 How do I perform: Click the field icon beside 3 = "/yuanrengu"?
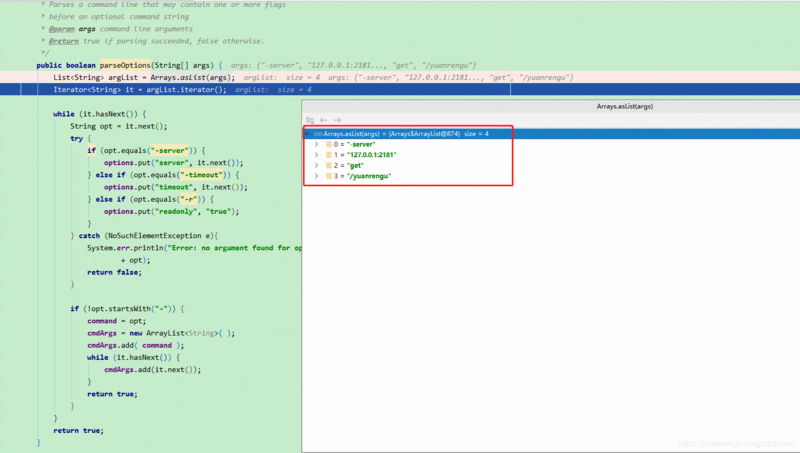329,176
